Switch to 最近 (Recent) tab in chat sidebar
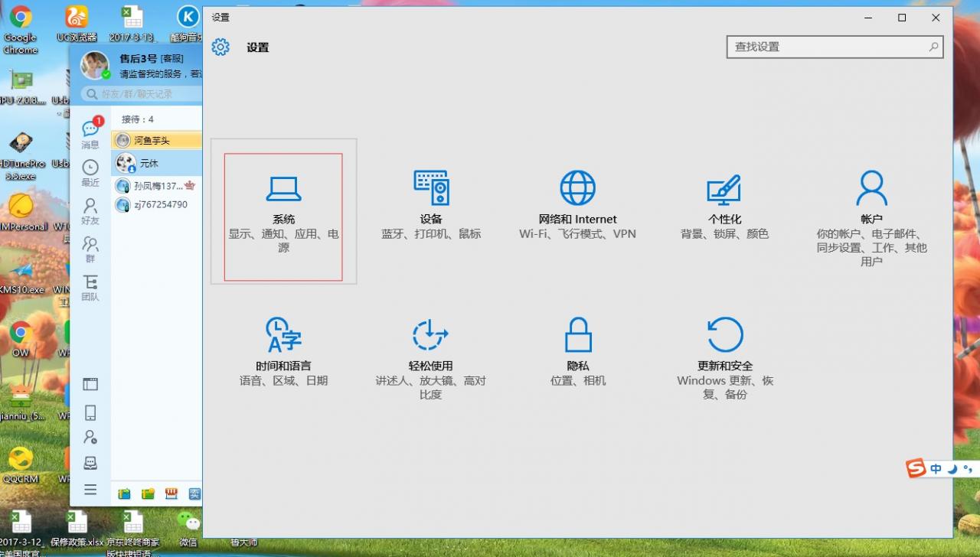980x557 pixels. click(90, 172)
